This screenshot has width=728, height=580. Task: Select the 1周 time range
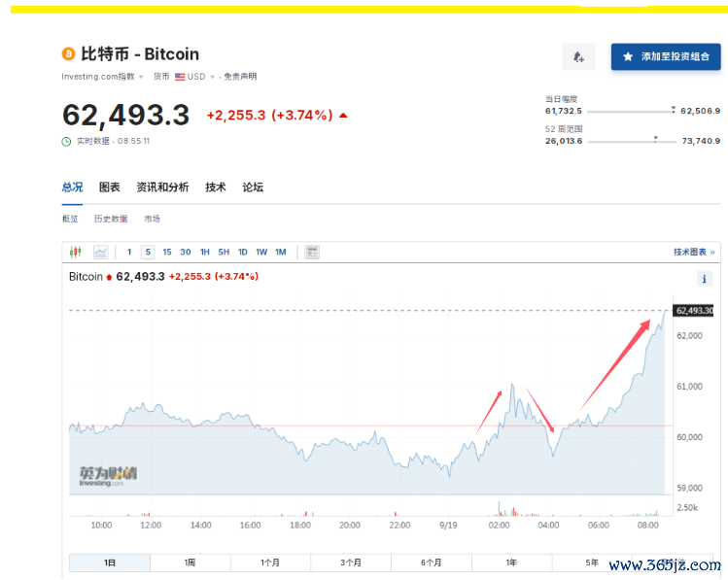(190, 563)
